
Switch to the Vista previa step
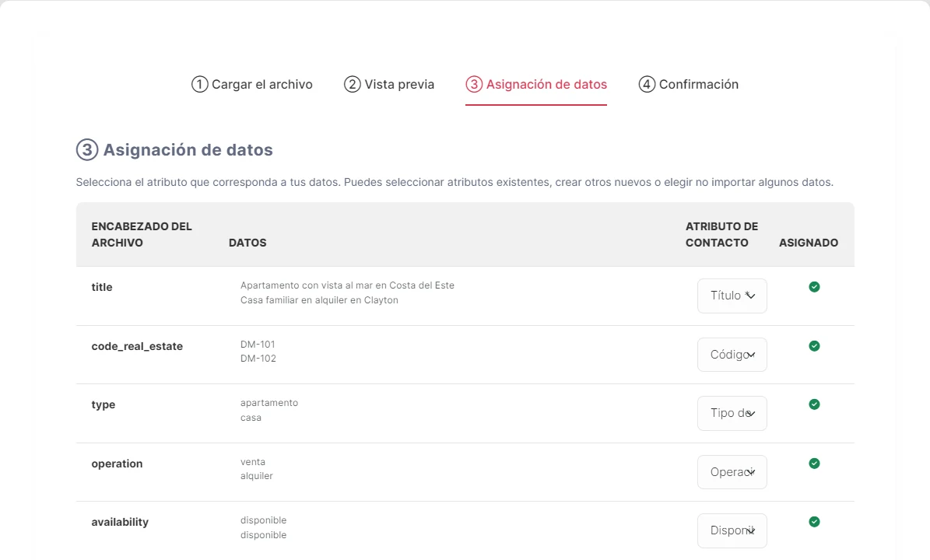[389, 84]
